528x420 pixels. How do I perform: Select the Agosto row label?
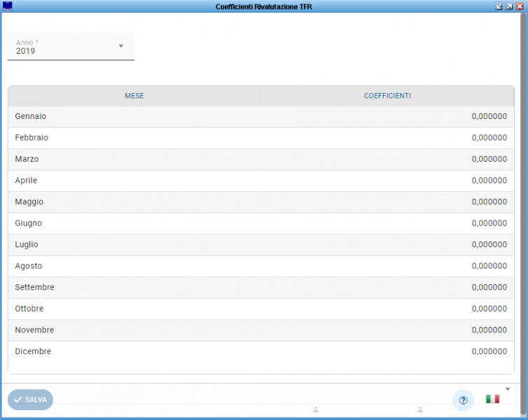coord(29,266)
